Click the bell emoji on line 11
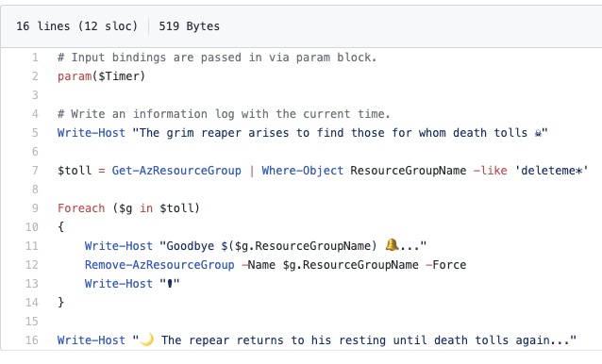Screen dimensions: 602x364 pyautogui.click(x=392, y=245)
